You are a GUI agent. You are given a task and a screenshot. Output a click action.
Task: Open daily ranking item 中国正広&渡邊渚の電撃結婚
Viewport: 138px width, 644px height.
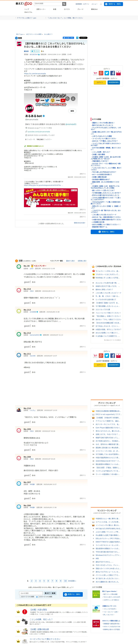(108, 411)
